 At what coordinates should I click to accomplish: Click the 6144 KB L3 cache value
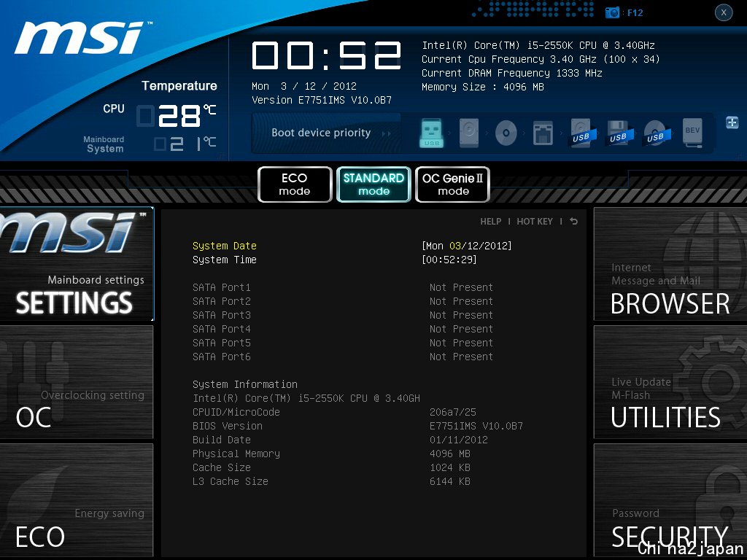(449, 481)
